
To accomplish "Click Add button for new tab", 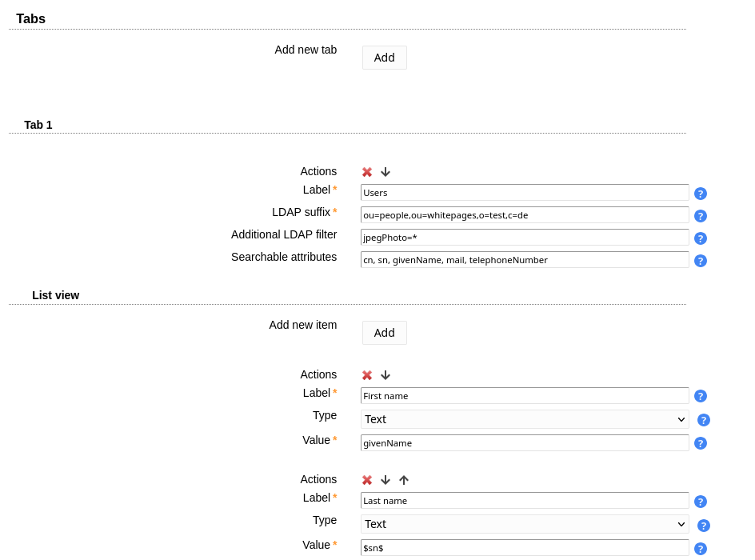I will pos(385,58).
